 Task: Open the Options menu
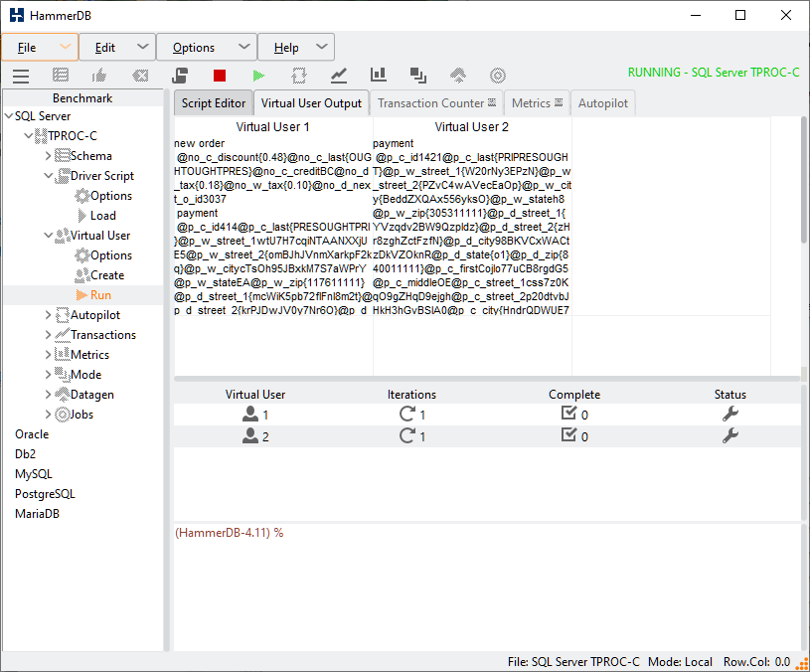click(x=207, y=48)
